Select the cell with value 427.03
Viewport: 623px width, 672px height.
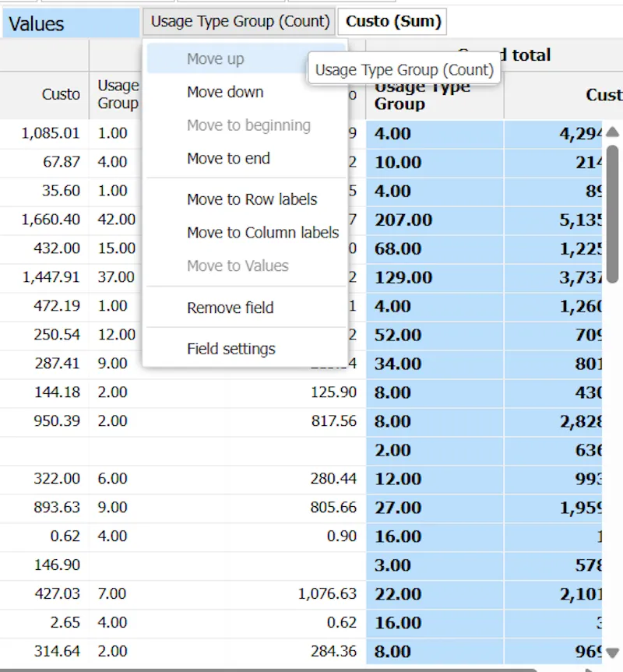click(x=44, y=593)
